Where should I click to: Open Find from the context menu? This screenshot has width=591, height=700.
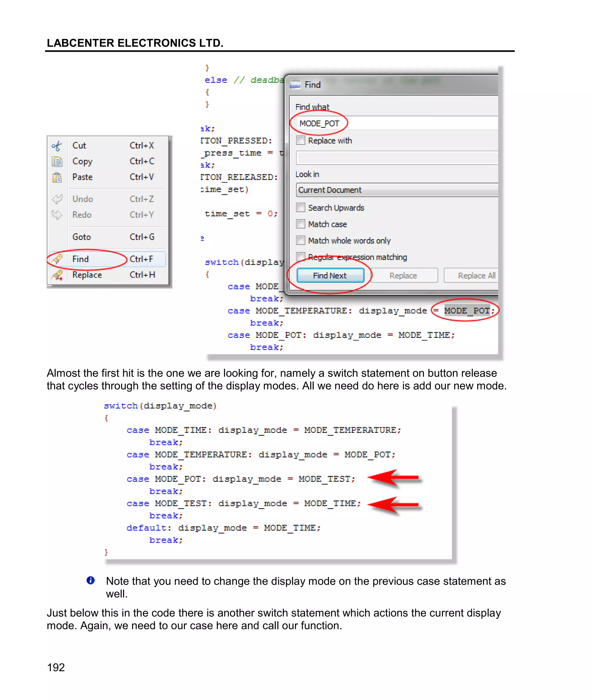point(108,259)
